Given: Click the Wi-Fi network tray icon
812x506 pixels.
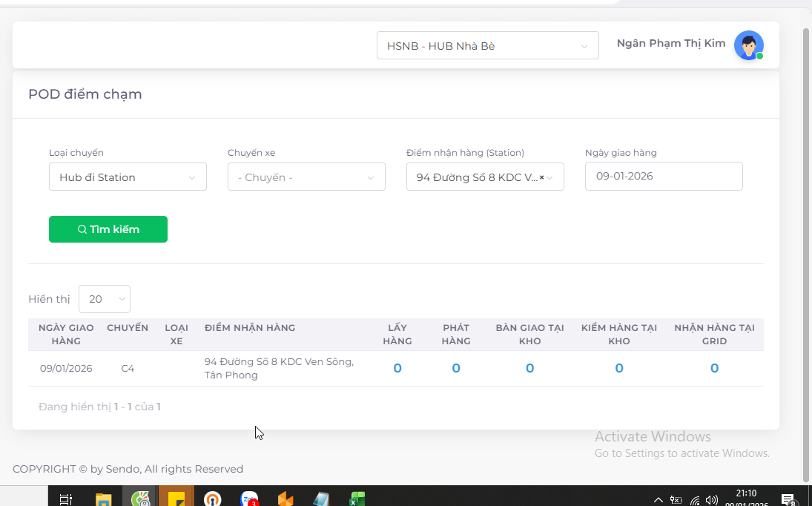Looking at the screenshot, I should [695, 500].
